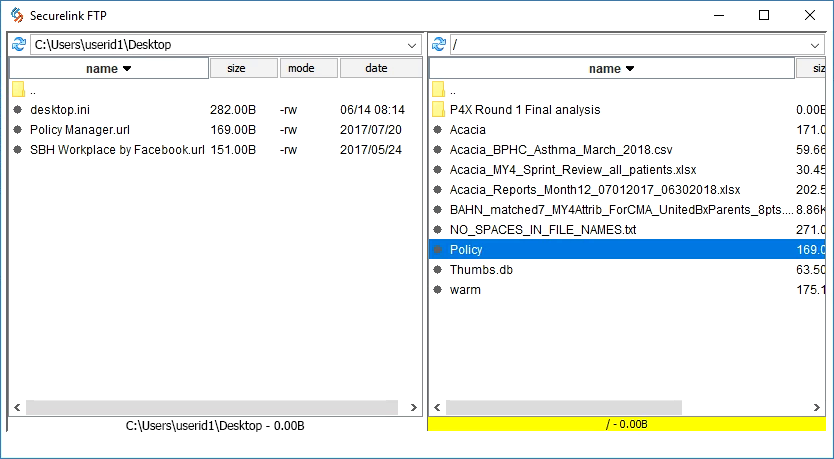Expand the remote path dropdown
This screenshot has width=834, height=459.
(816, 45)
